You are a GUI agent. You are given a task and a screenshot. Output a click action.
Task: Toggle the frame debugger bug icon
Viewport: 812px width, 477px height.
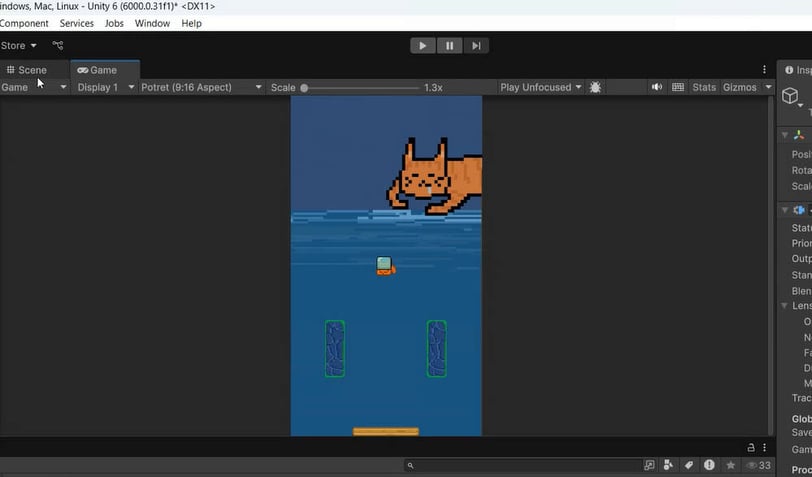(595, 87)
